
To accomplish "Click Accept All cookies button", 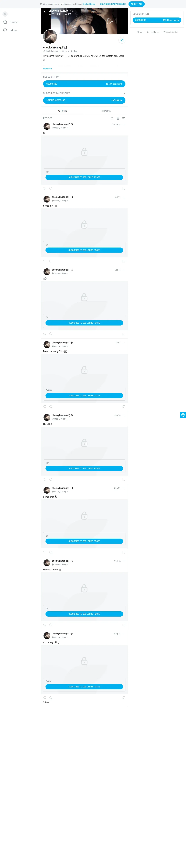I will [136, 4].
